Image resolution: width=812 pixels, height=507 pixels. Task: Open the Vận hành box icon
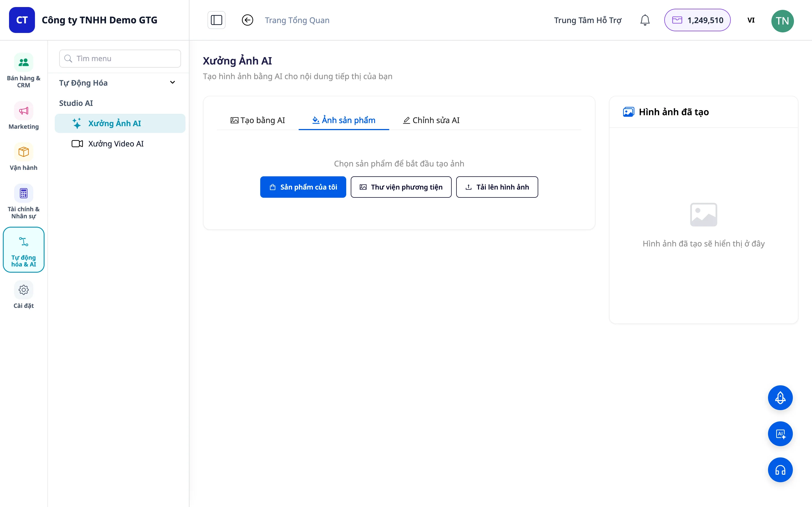point(23,152)
